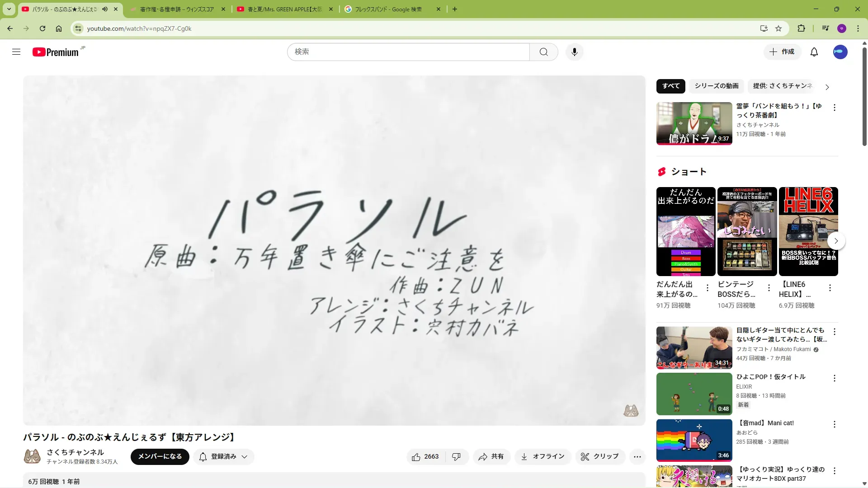Select the シリーズの動画 filter chip
Screen dimensions: 868x488
(716, 86)
